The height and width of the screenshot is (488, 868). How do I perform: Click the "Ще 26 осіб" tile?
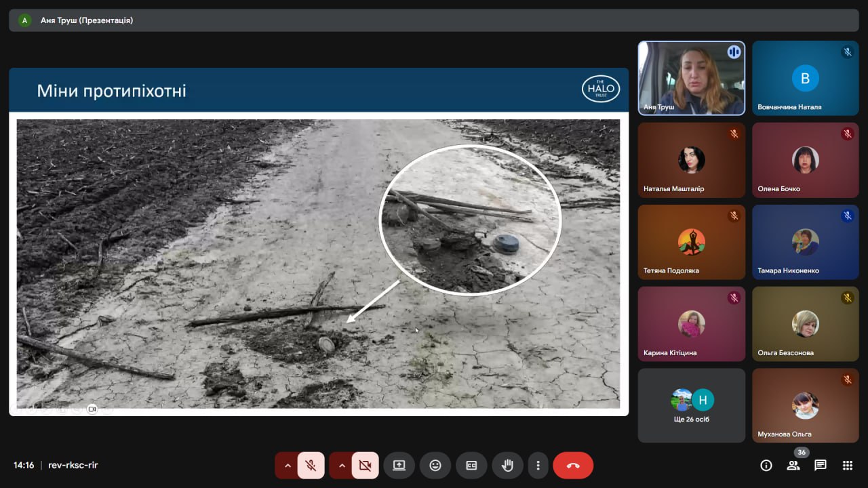(691, 405)
